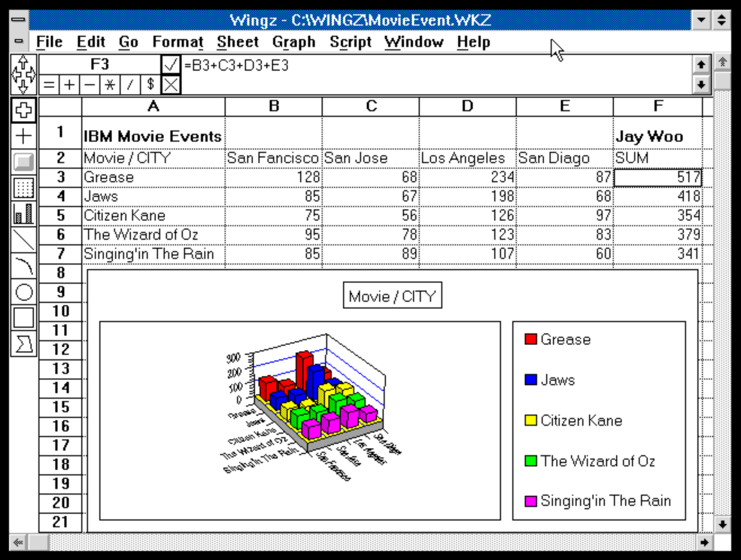Select the circle drawing tool

[x=23, y=292]
